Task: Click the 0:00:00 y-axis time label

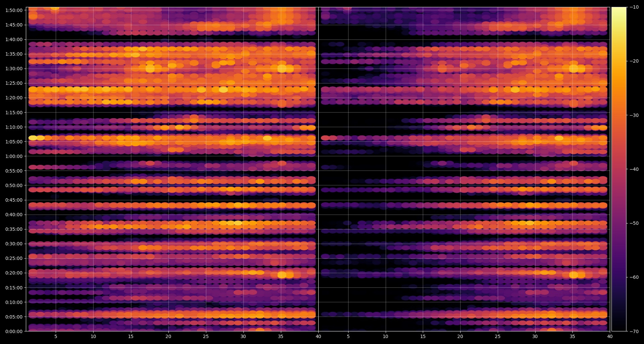Action: coord(14,332)
